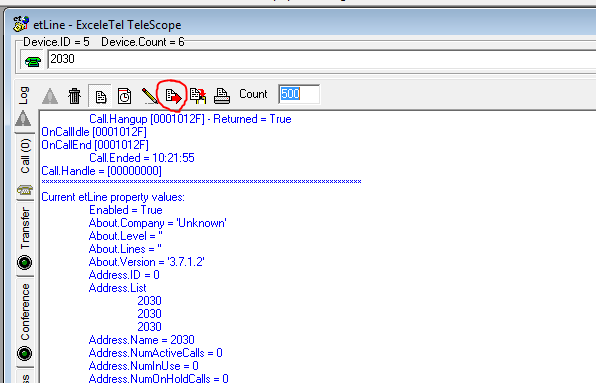Screen dimensions: 596x383
Task: Click the asterisk separator line in log
Action: 201,182
